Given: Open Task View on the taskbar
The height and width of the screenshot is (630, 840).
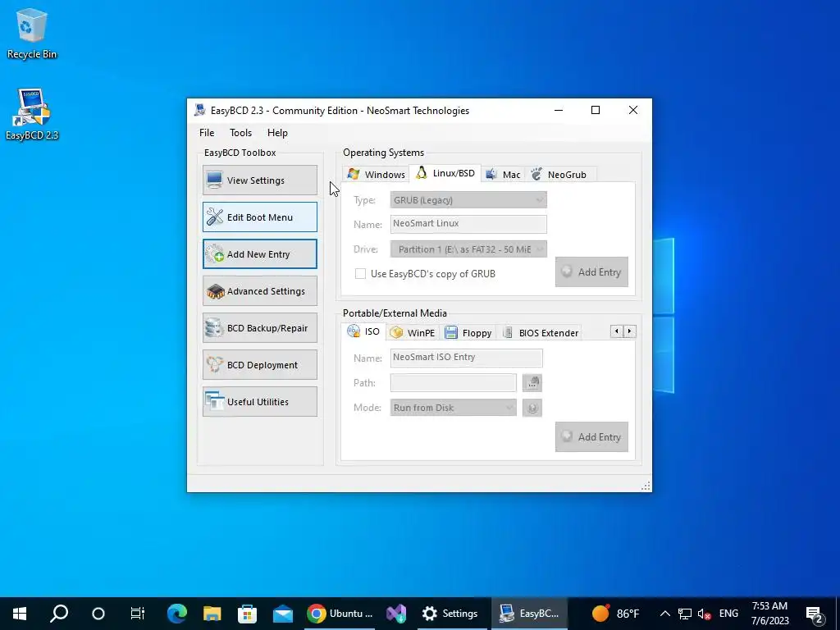Looking at the screenshot, I should [137, 614].
